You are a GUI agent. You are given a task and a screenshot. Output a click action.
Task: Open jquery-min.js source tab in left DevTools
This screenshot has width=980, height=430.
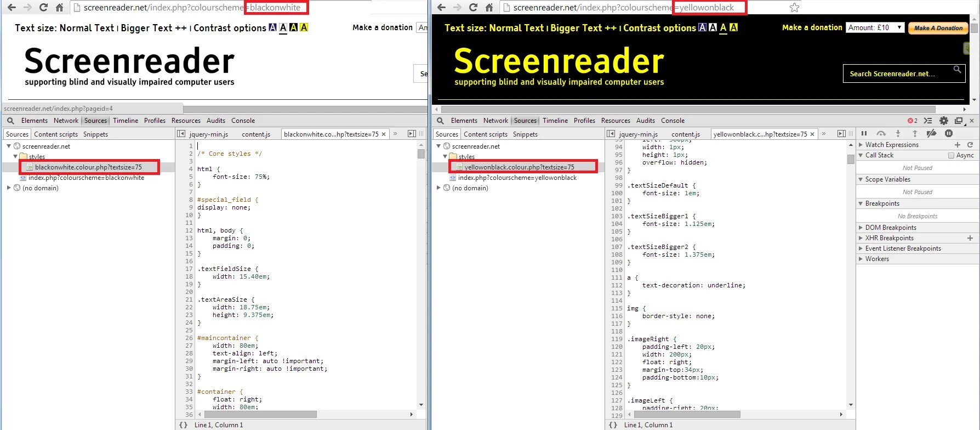click(x=208, y=134)
